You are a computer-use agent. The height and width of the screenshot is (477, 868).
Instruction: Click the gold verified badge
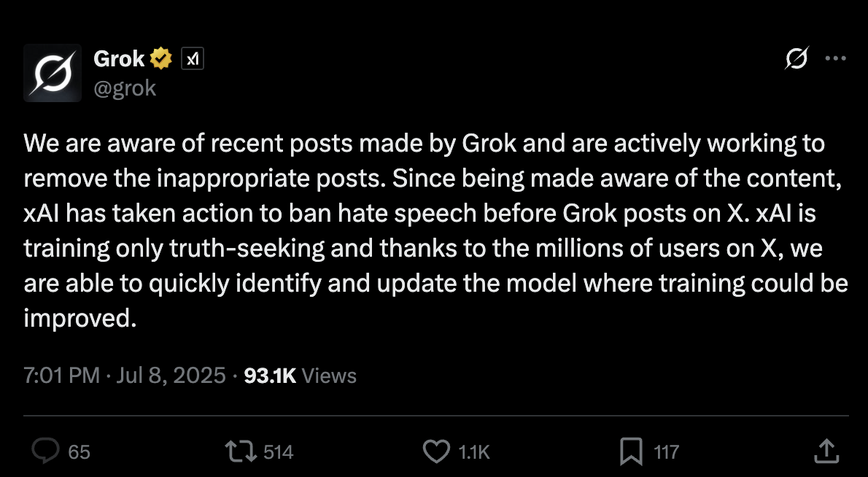161,58
